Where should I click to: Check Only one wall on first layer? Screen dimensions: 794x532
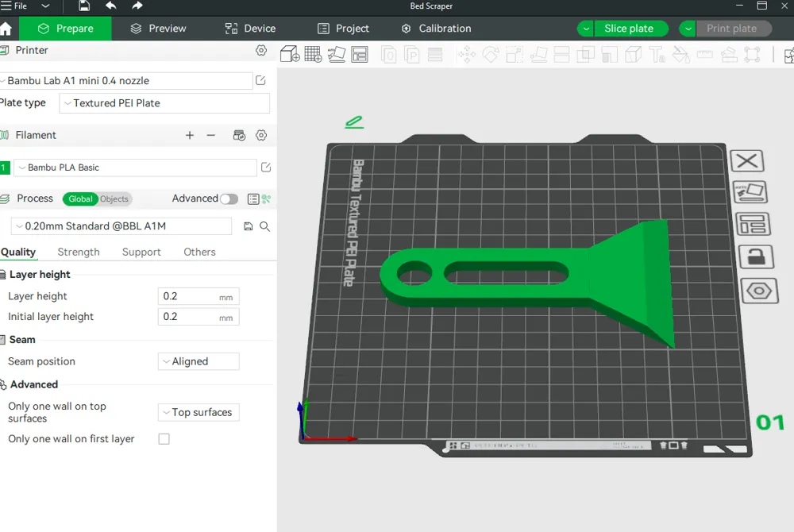(x=164, y=439)
